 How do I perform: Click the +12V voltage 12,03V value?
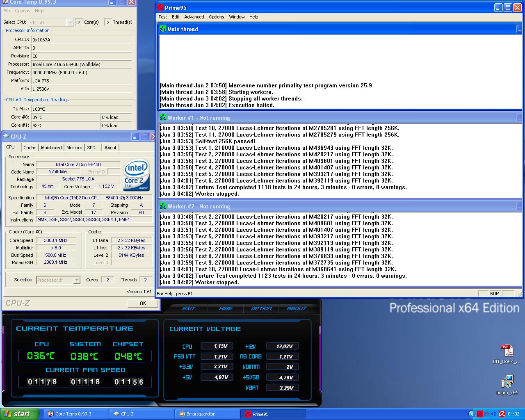283,346
